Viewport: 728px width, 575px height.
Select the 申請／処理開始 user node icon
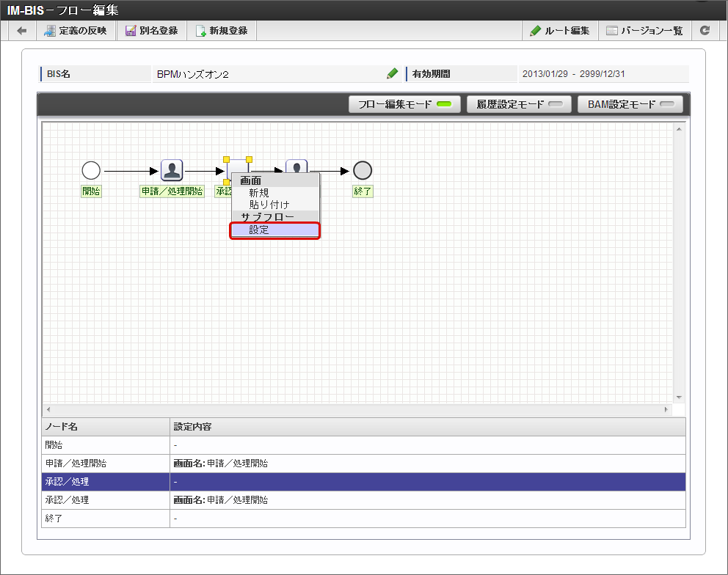[x=172, y=170]
